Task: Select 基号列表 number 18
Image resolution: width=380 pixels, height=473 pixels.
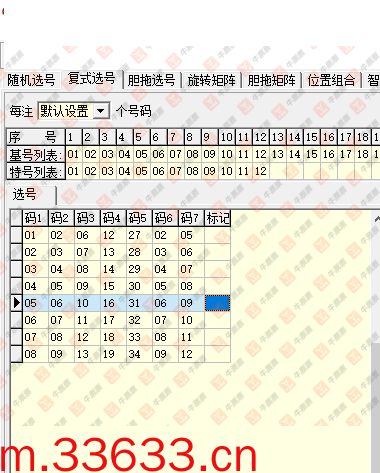Action: coord(362,154)
